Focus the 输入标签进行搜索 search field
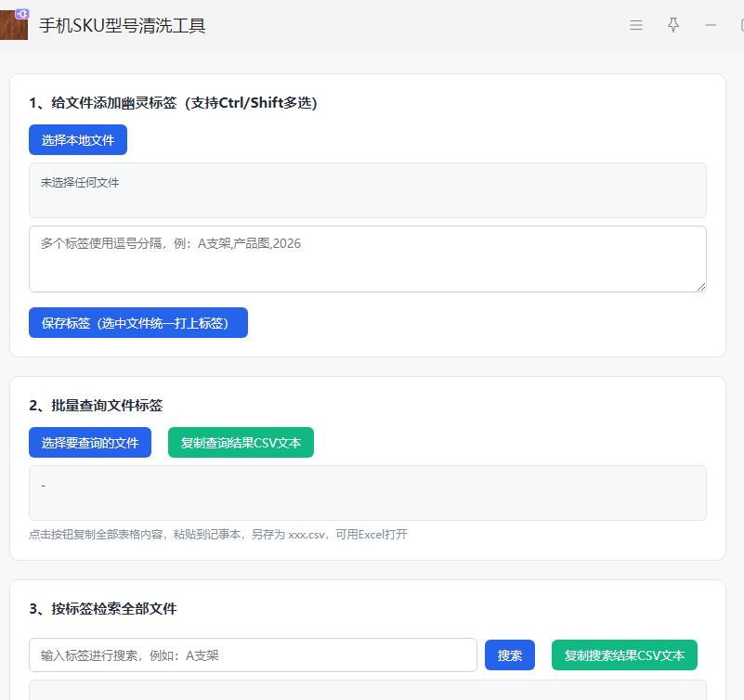This screenshot has height=700, width=744. click(x=253, y=655)
